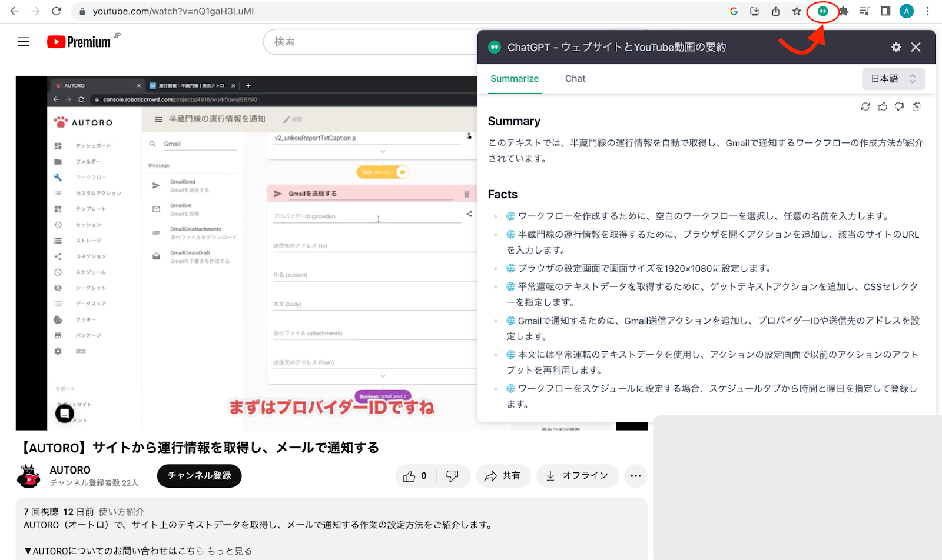Screen dimensions: 942x560
Task: Reload the page
Action: [x=57, y=11]
